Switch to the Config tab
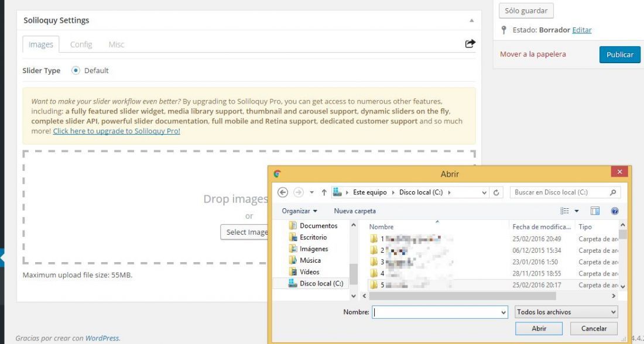 [x=81, y=44]
